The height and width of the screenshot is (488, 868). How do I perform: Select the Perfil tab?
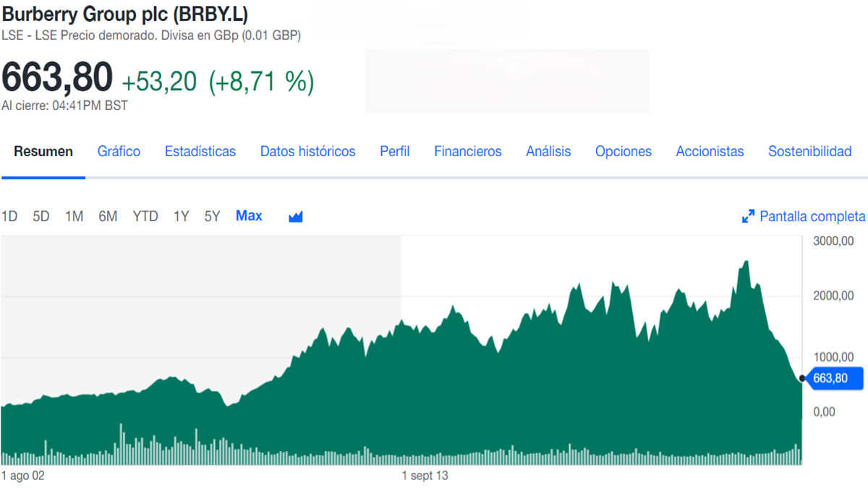[x=394, y=152]
